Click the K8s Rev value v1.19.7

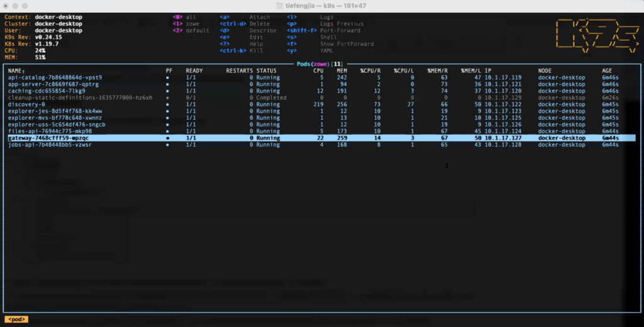pyautogui.click(x=47, y=44)
